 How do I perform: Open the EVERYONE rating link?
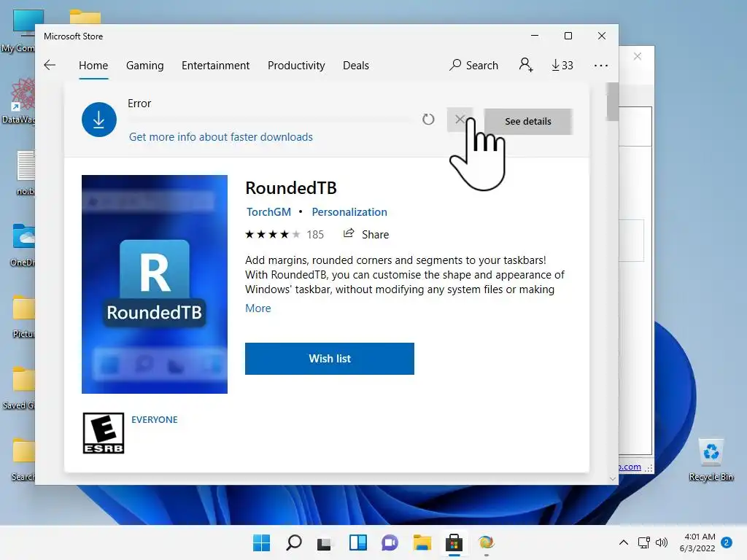click(155, 419)
